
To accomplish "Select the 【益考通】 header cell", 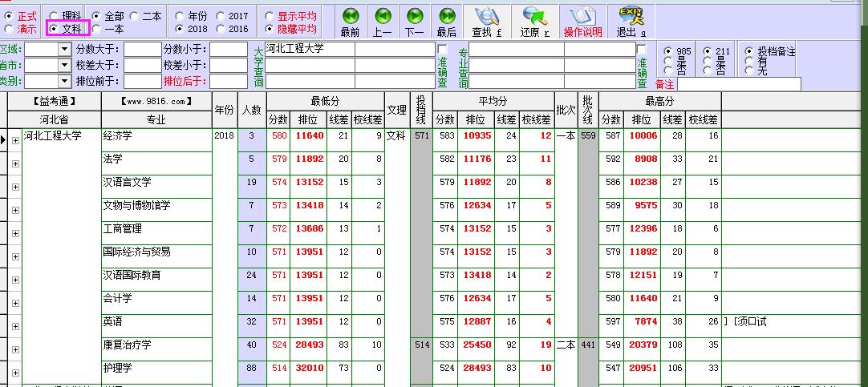I will (55, 101).
